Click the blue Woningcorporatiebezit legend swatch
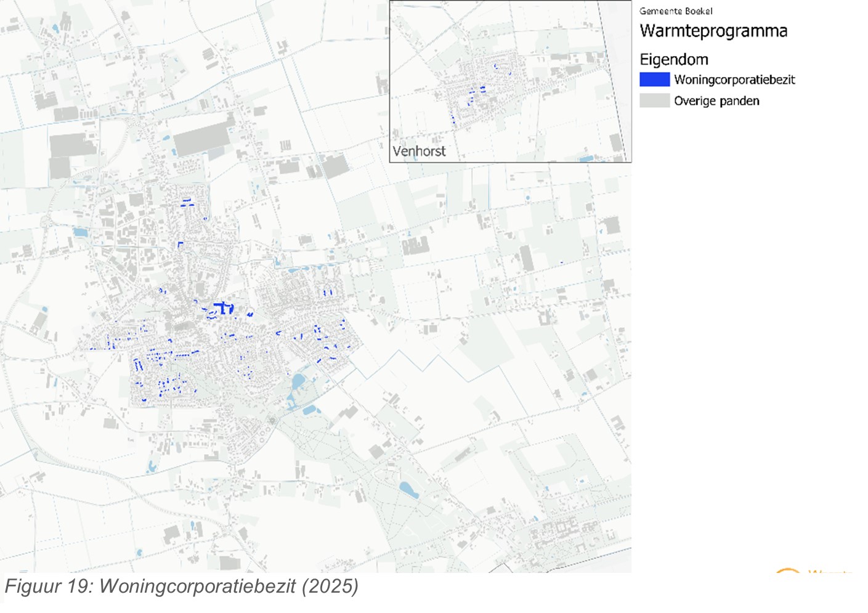 [654, 79]
